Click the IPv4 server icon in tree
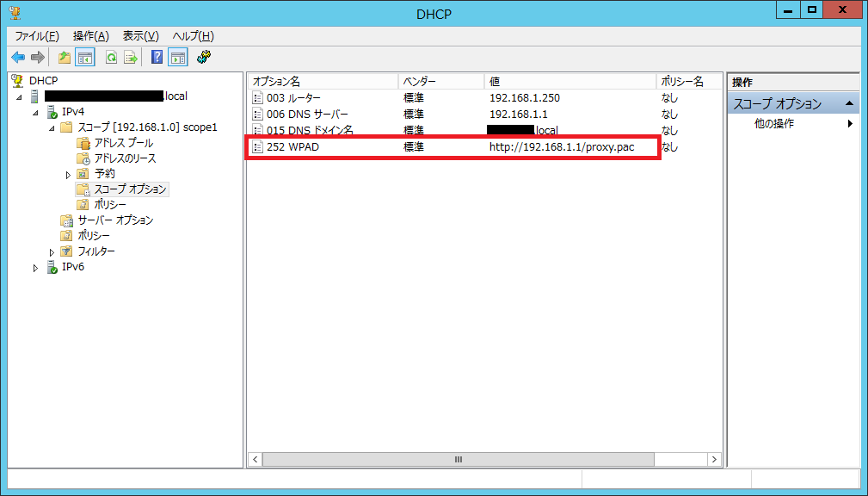 click(52, 112)
